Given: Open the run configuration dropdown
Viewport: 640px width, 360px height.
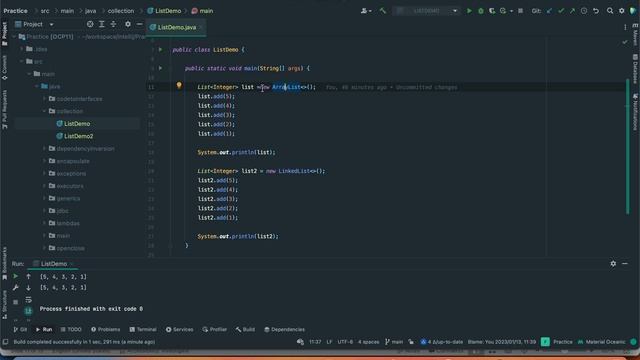Looking at the screenshot, I should 426,11.
